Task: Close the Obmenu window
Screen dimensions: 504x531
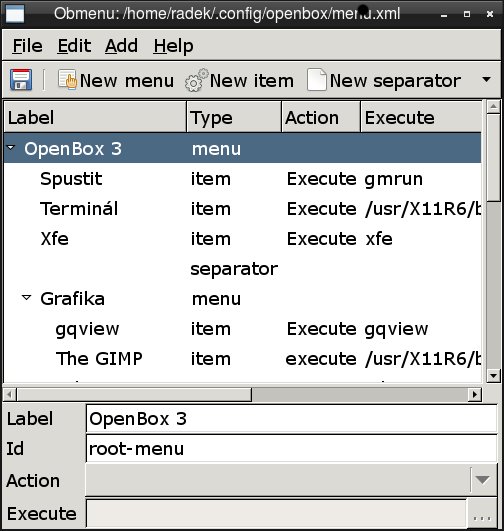Action: point(490,14)
